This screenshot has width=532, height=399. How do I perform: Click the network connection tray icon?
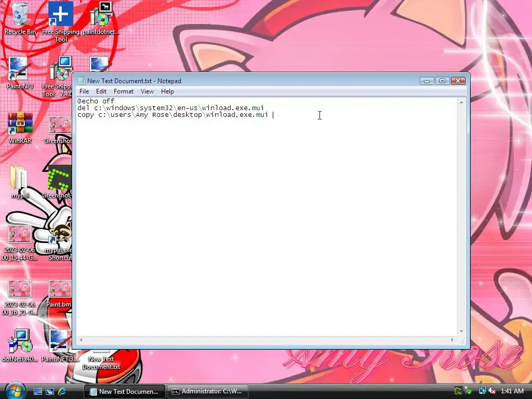(482, 391)
